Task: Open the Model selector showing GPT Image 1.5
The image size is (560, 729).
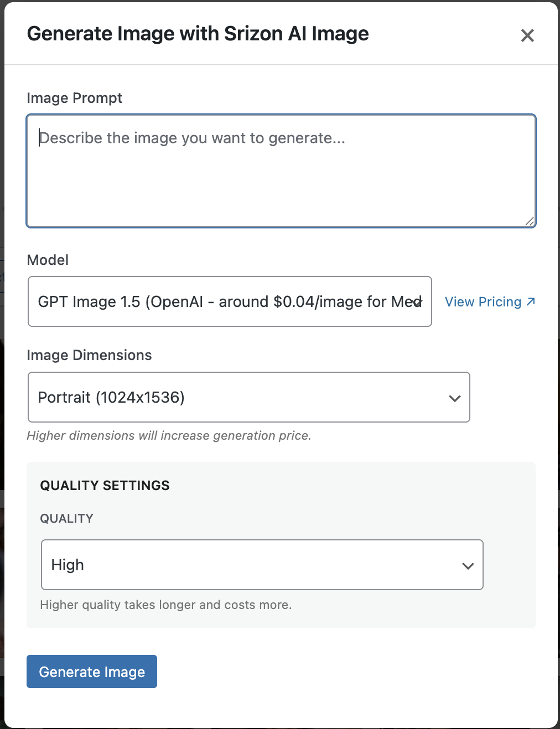Action: (x=221, y=301)
